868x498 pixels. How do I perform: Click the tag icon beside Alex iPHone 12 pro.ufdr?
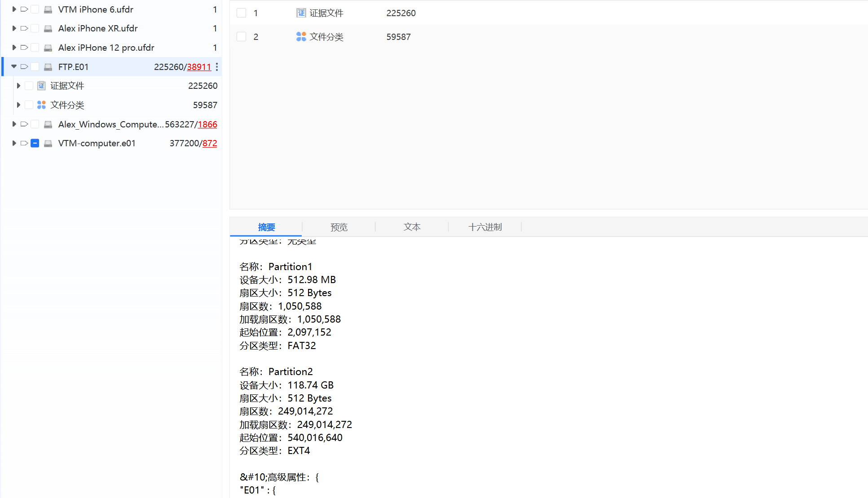(x=24, y=48)
